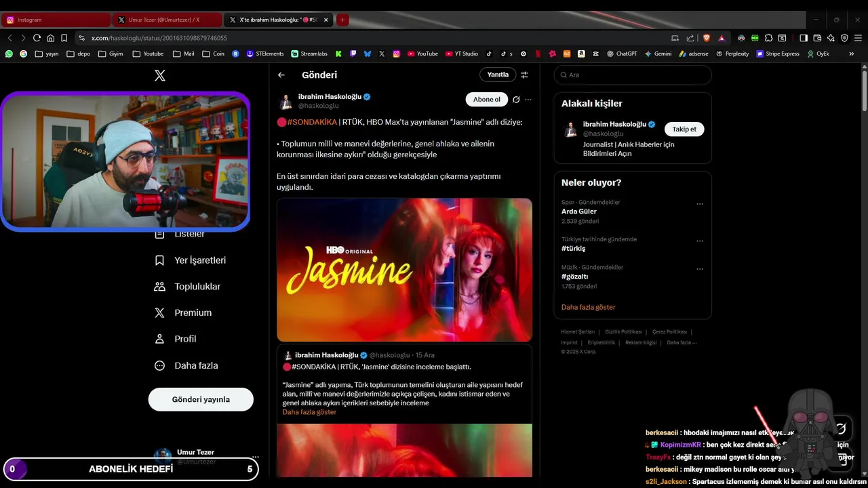This screenshot has height=488, width=868.
Task: Switch to the Instagram tab
Action: coord(57,20)
